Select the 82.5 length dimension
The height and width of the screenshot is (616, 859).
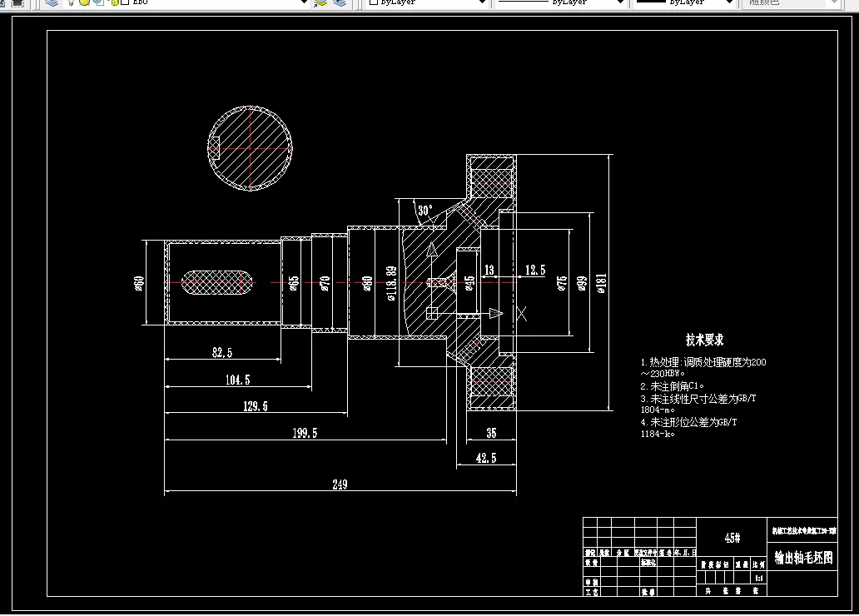222,352
